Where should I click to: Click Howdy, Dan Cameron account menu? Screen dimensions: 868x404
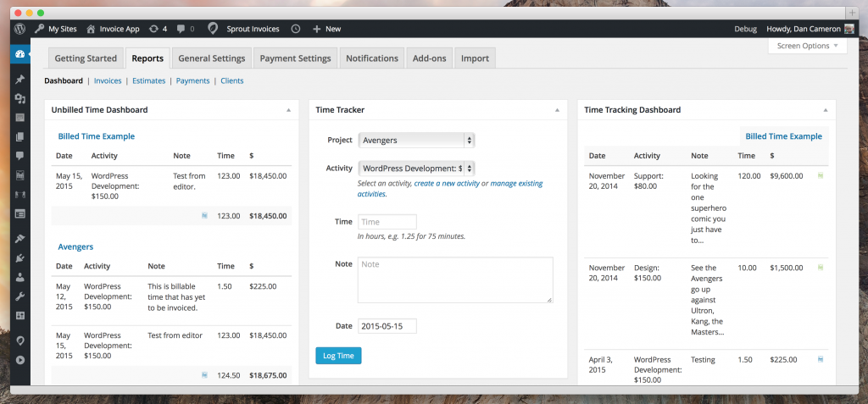click(x=810, y=29)
